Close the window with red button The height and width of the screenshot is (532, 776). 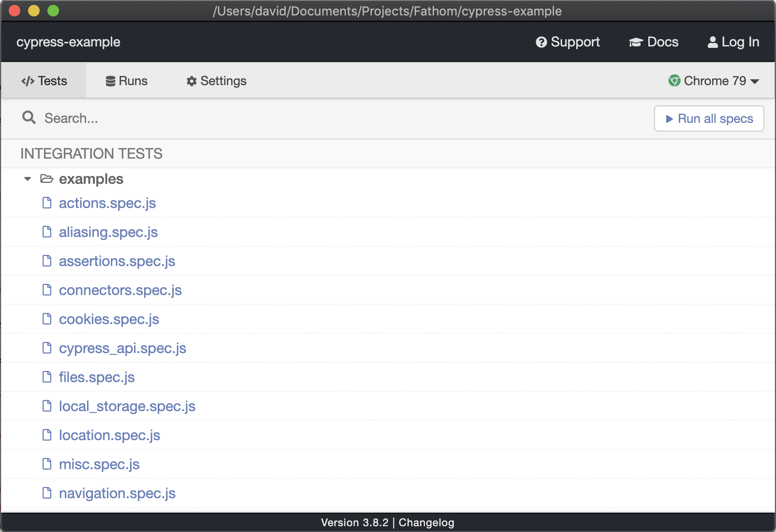coord(15,11)
